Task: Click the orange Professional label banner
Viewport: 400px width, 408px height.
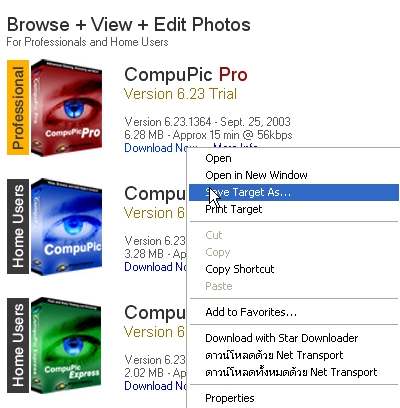Action: pos(18,107)
